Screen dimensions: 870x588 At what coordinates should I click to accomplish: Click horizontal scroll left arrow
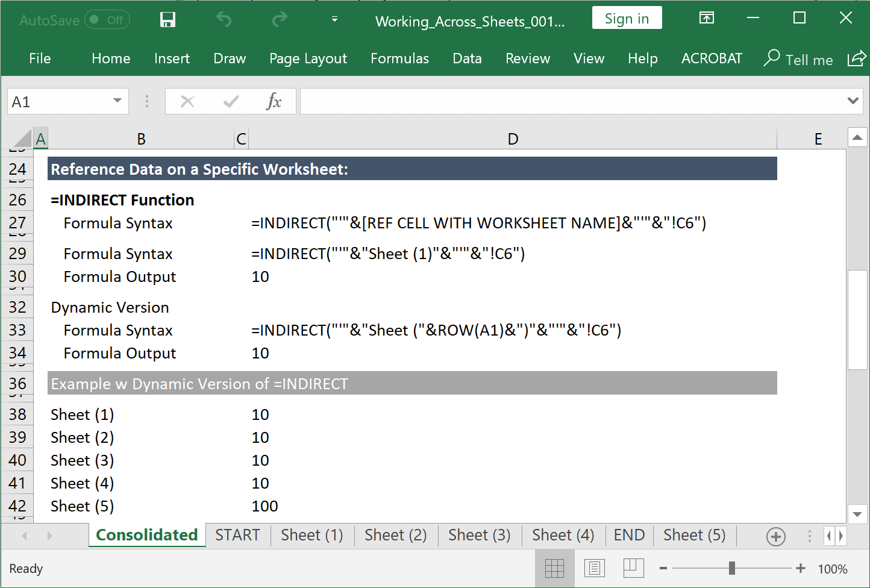[x=830, y=536]
